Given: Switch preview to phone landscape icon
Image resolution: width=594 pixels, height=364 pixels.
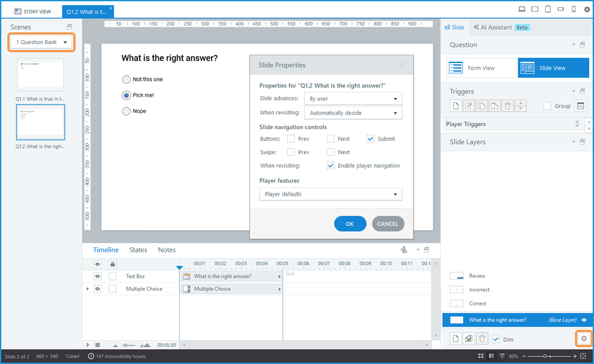Looking at the screenshot, I should 561,10.
